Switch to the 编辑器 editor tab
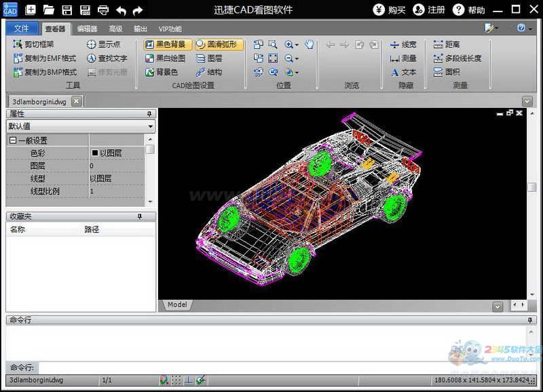Screen dimensions: 543x392 click(x=87, y=29)
